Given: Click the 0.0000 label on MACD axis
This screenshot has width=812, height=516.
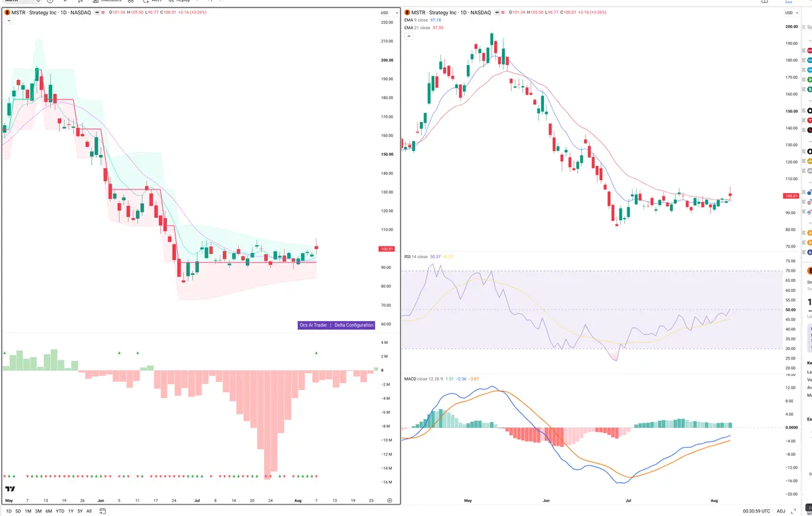Looking at the screenshot, I should (791, 427).
